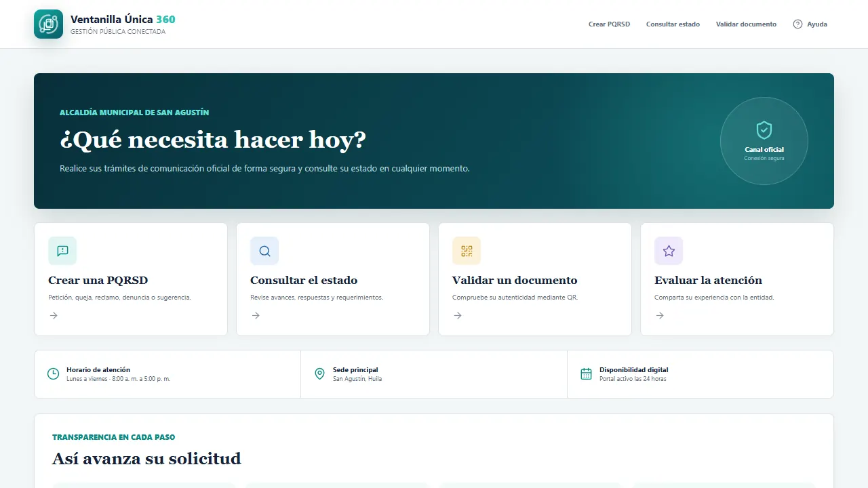
Task: Click the 'TRANSPARENCIA EN CADA PASO' label
Action: click(113, 437)
